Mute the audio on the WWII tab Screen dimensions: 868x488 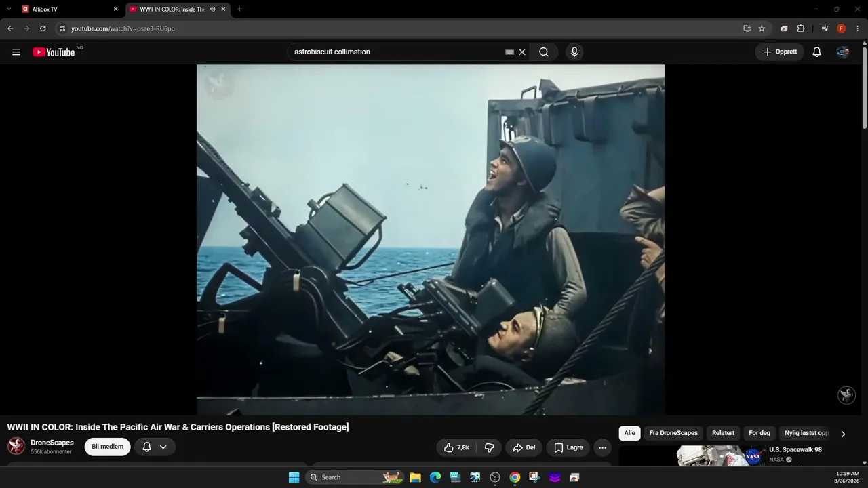(x=212, y=9)
